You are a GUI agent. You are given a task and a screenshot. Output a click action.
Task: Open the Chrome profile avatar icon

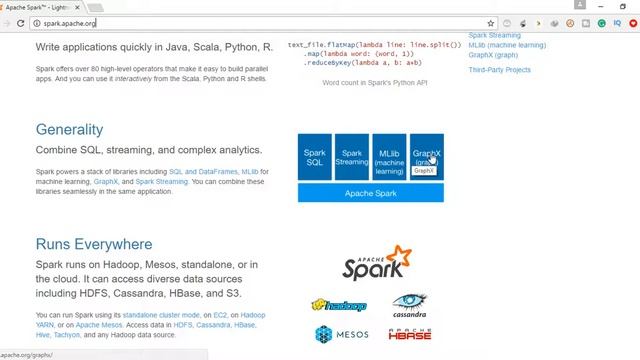(580, 5)
